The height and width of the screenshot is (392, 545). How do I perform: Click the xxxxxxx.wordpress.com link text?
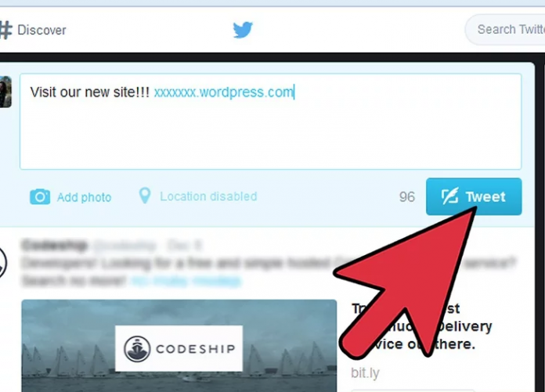(223, 92)
